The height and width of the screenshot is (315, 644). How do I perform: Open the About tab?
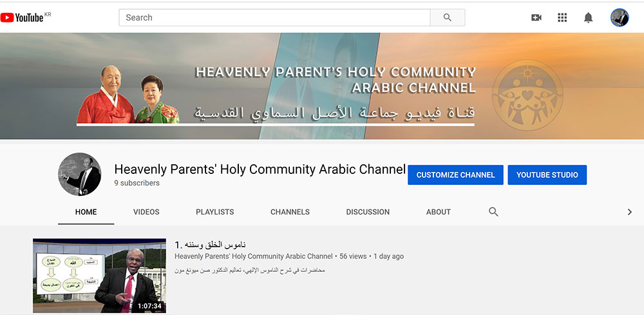pyautogui.click(x=439, y=212)
